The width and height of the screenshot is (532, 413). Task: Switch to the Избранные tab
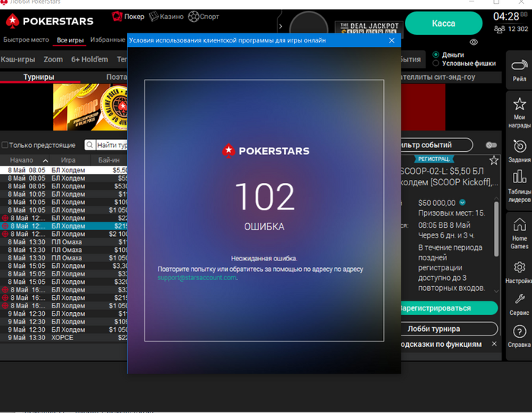click(x=108, y=39)
